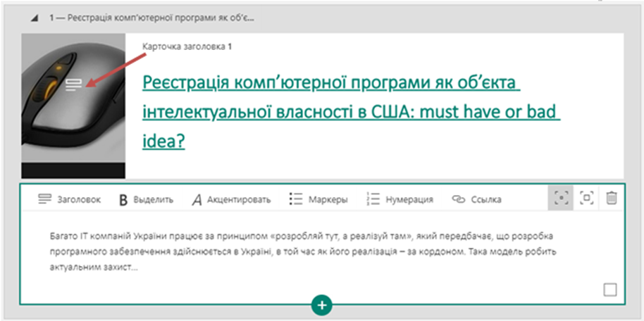Viewport: 644px width, 321px height.
Task: Toggle Нумерация numbered list
Action: [x=400, y=199]
